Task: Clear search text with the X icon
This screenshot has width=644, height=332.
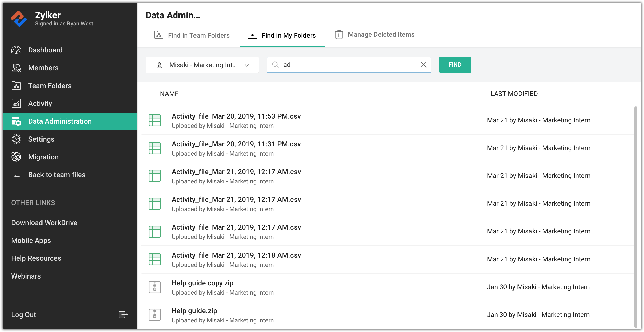Action: pos(423,65)
